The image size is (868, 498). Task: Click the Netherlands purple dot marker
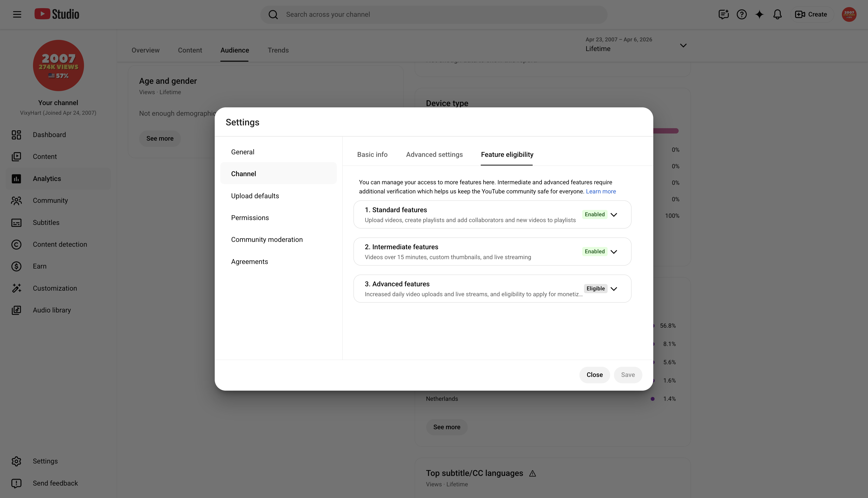(652, 399)
